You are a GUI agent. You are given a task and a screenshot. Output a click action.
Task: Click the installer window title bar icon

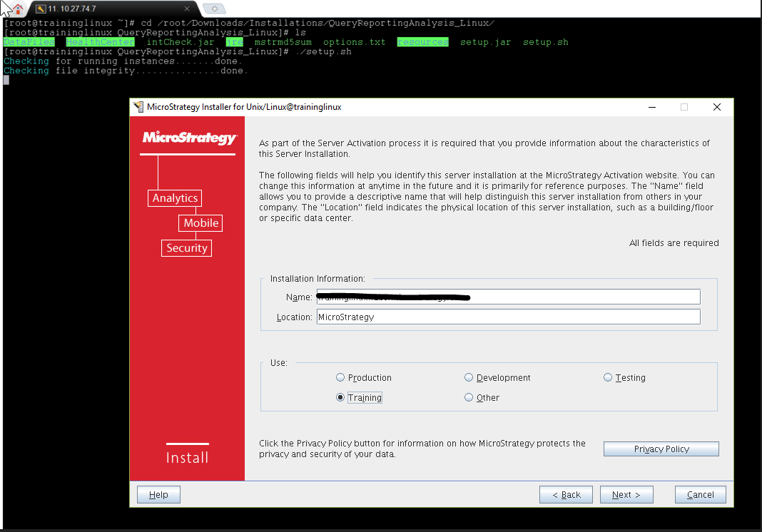coord(138,107)
